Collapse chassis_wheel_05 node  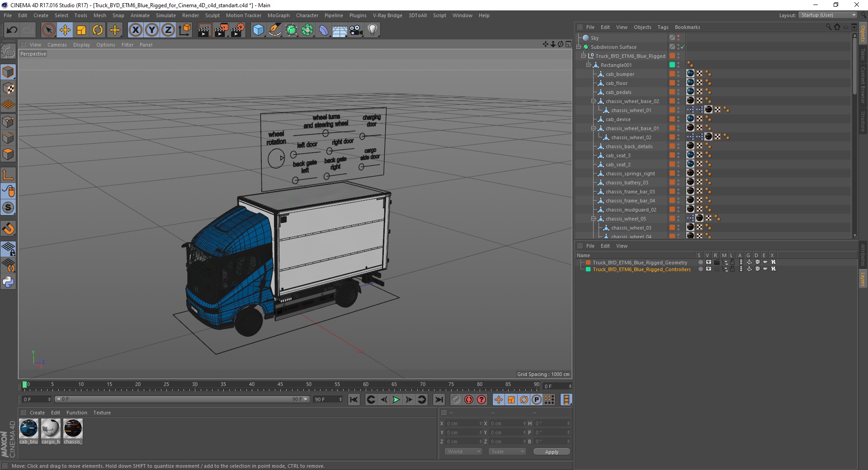pos(594,219)
